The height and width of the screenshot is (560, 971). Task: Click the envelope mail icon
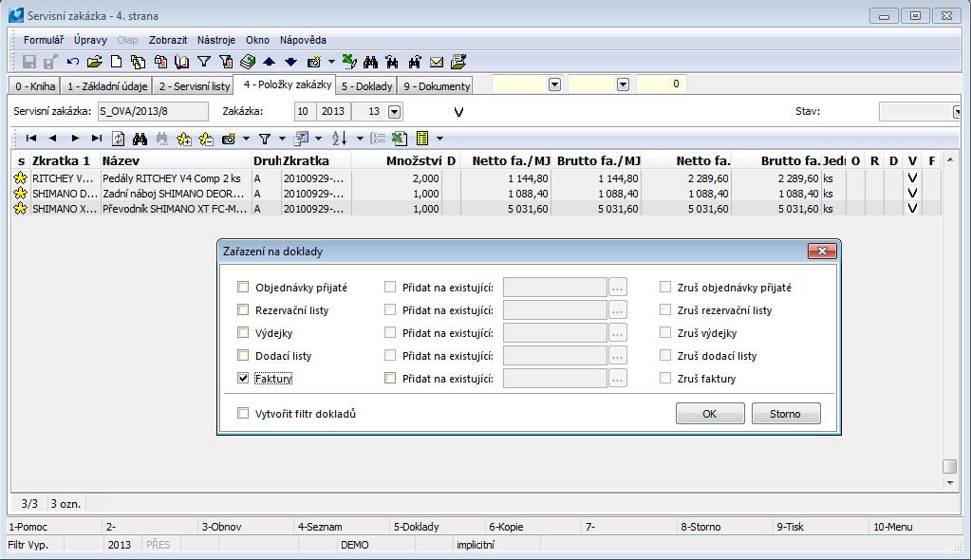click(x=437, y=62)
